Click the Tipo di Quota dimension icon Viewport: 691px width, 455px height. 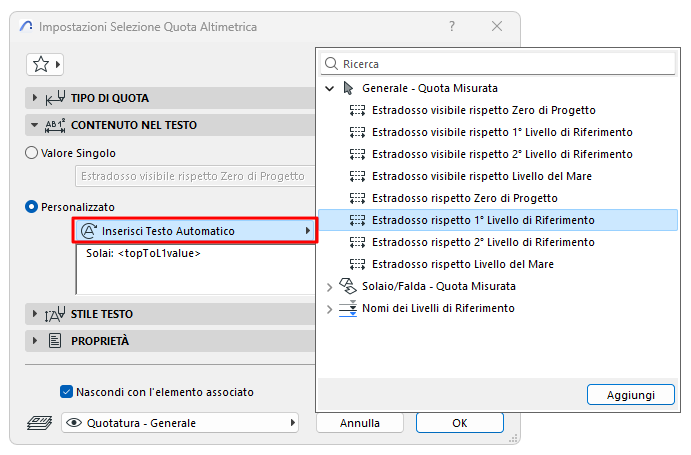coord(56,98)
